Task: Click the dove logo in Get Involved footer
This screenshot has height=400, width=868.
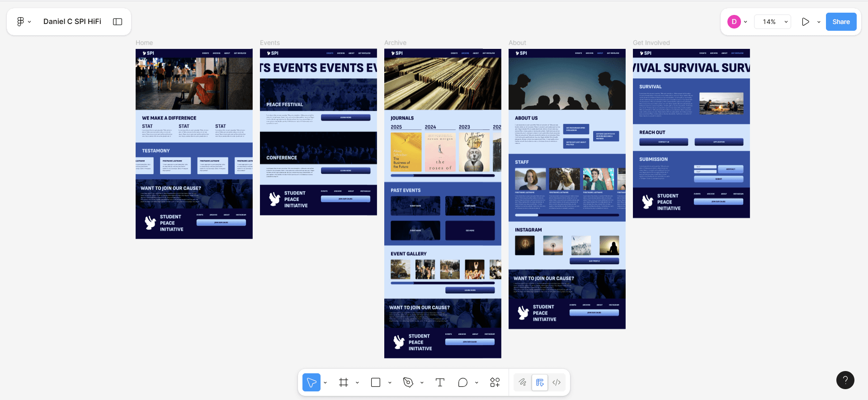Action: 647,202
